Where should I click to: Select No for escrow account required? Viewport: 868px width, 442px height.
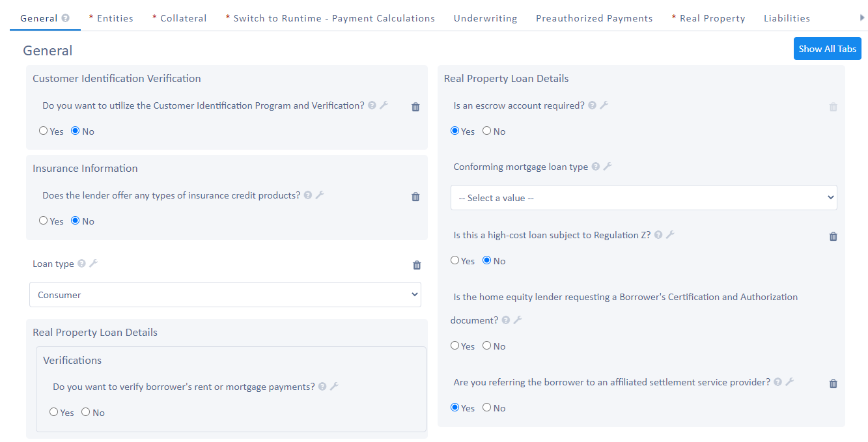[x=487, y=131]
